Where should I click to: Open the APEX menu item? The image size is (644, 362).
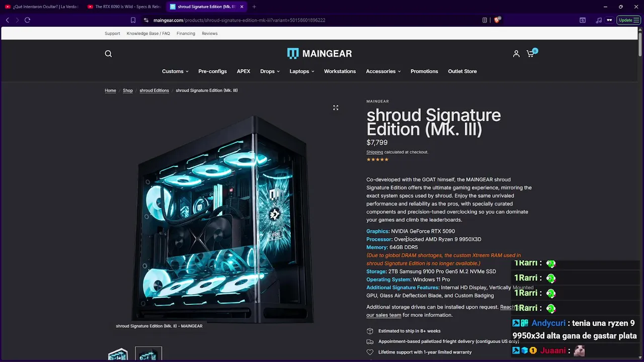click(x=244, y=71)
